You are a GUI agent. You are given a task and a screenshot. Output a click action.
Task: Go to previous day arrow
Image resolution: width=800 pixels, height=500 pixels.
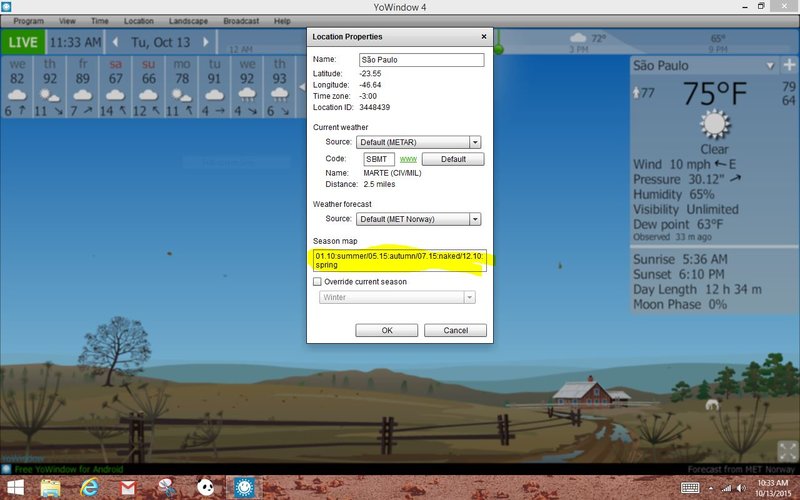115,42
